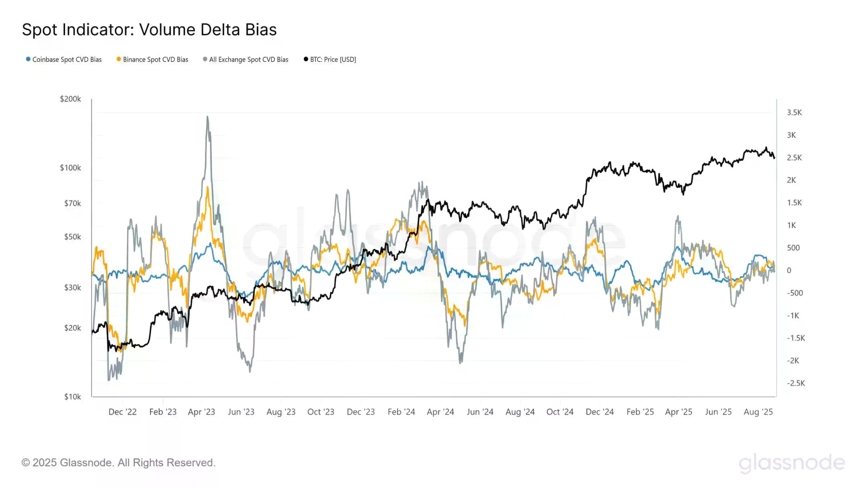Hide the BTC: Price [USD] series label
The height and width of the screenshot is (488, 868).
(333, 59)
